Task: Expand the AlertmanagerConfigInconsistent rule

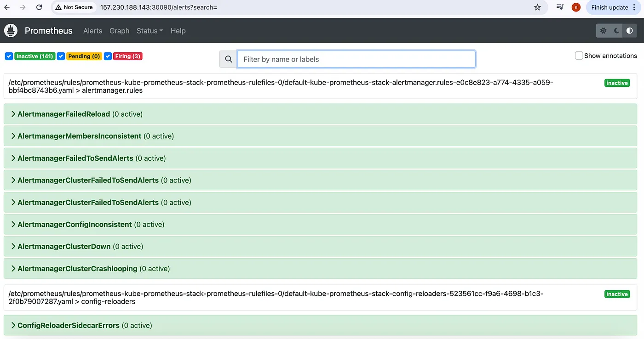Action: pyautogui.click(x=320, y=224)
